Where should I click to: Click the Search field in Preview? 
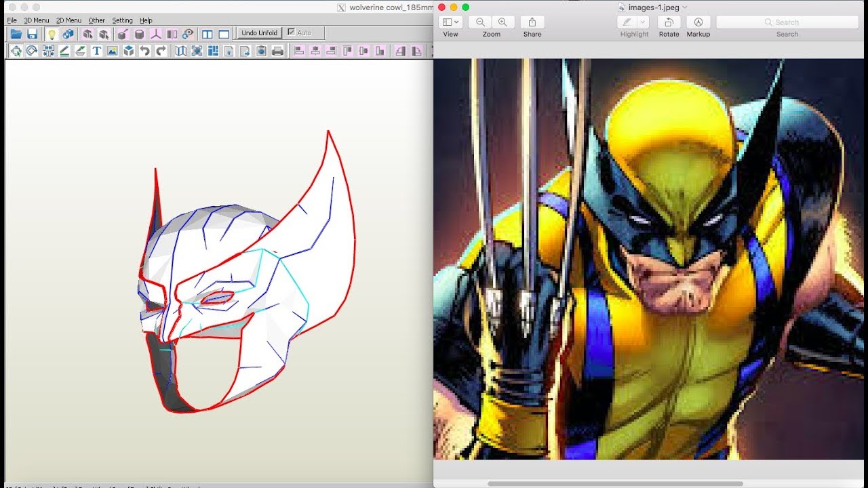click(x=787, y=22)
